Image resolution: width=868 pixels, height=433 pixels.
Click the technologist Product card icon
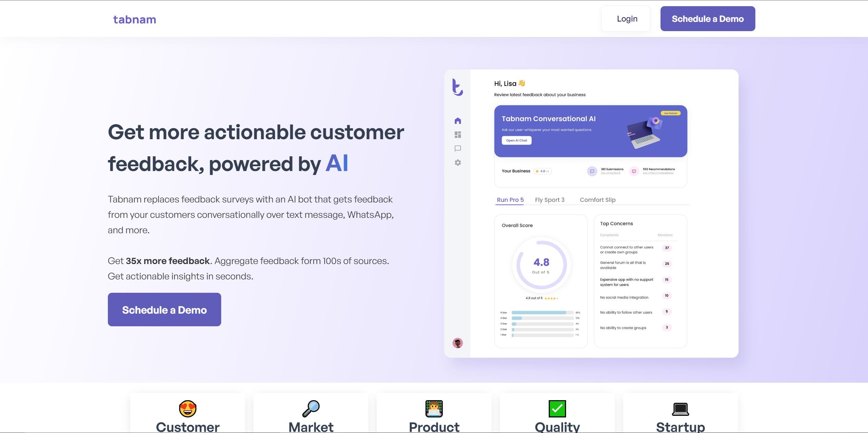point(434,409)
